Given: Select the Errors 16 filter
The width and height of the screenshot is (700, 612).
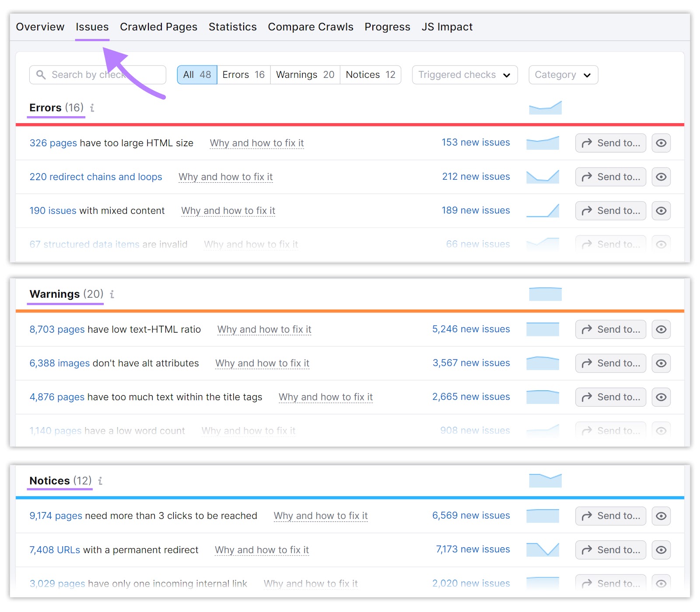Looking at the screenshot, I should [243, 74].
